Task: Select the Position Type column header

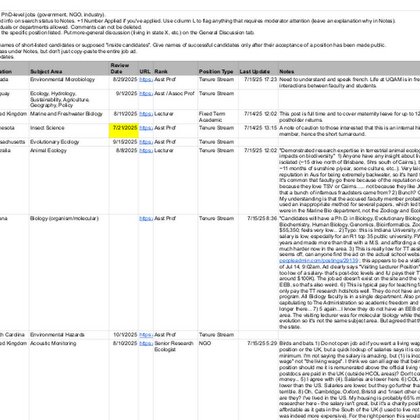Action: 218,68
